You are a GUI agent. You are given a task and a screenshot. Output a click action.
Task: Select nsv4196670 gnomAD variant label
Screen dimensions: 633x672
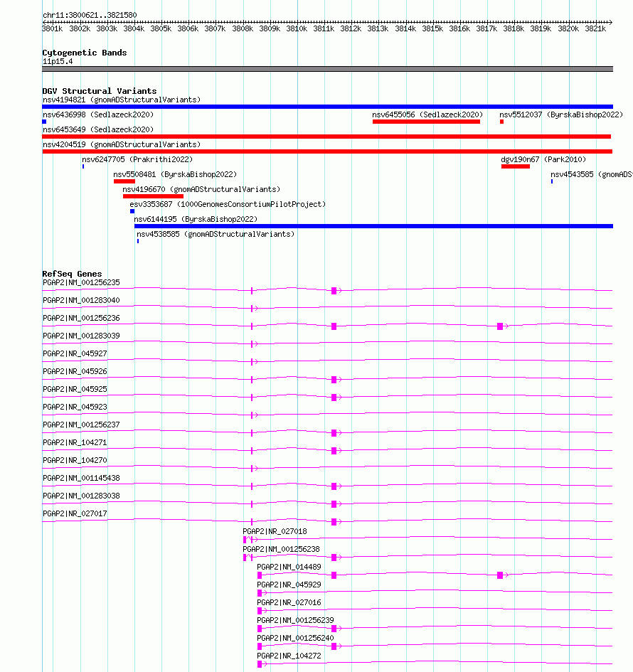[x=201, y=190]
